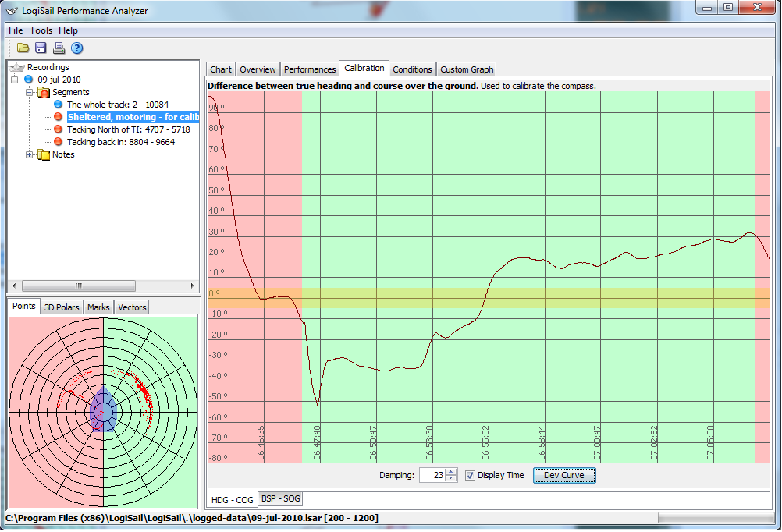Screen dimensions: 782x532
Task: Increase Damping with the spinner up arrow
Action: point(450,472)
